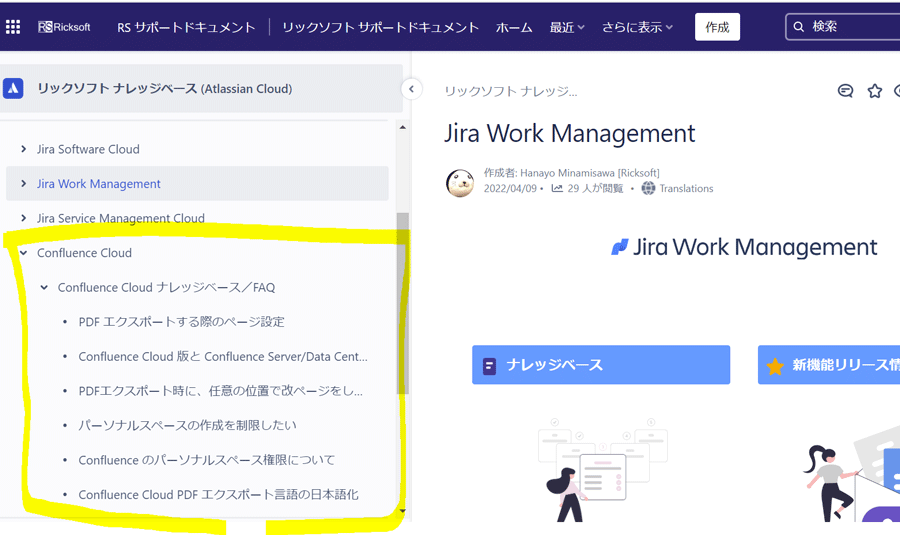Open Confluence Cloud 版と Confluence Server/Data Cent... page

click(x=223, y=356)
